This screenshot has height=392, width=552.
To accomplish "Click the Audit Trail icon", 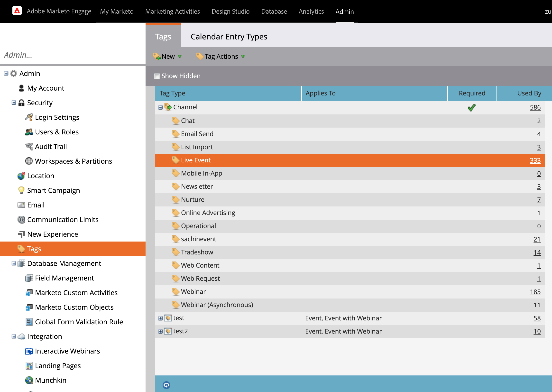I will click(29, 147).
